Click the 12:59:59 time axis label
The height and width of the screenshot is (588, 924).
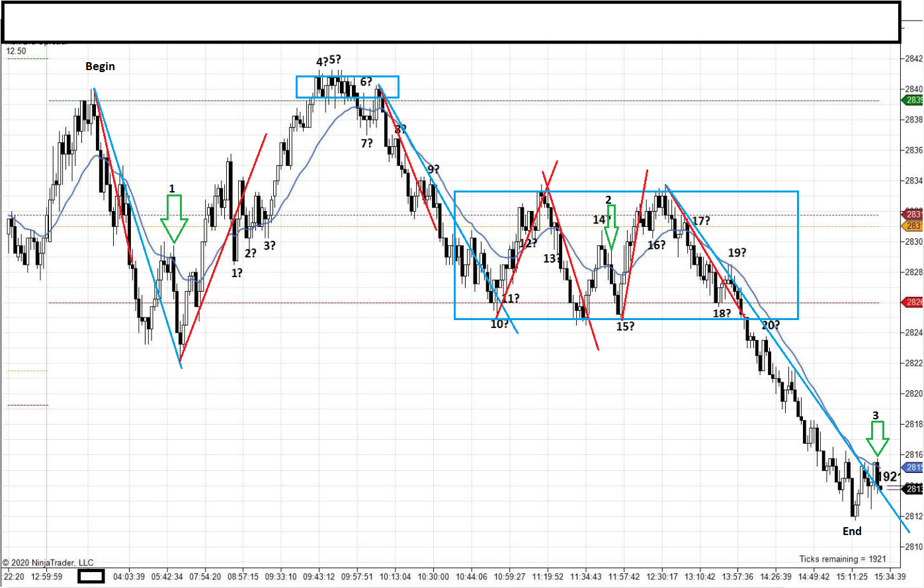point(47,577)
